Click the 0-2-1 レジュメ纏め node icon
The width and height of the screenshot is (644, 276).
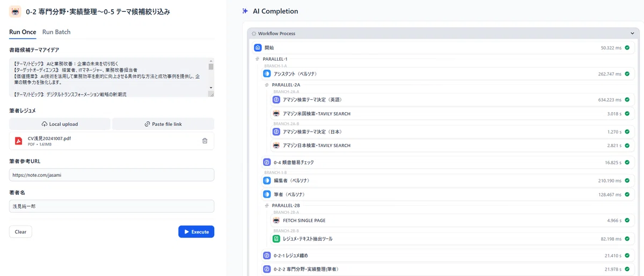pyautogui.click(x=267, y=256)
